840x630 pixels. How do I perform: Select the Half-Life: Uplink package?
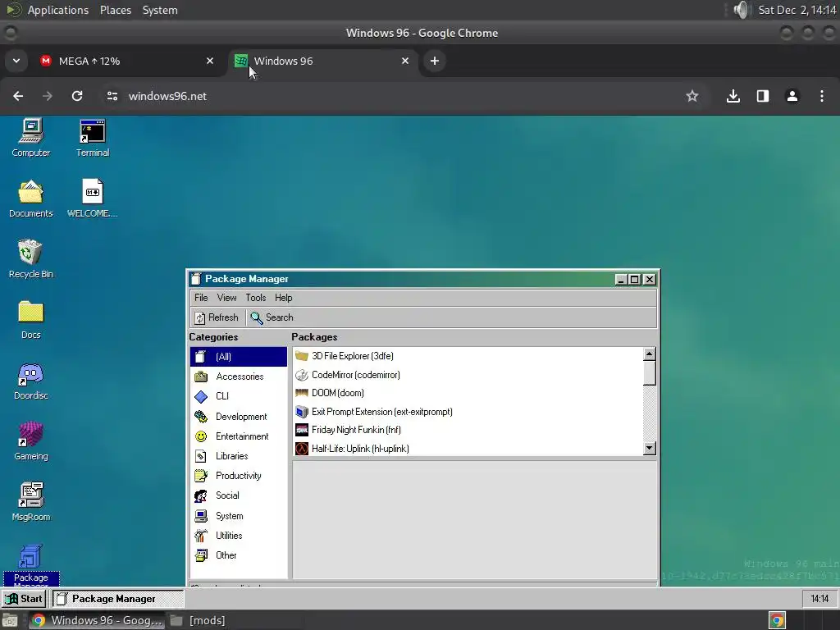[468, 449]
